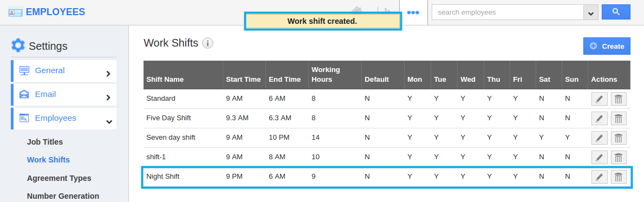644x202 pixels.
Task: Click the General monitor icon
Action: click(24, 70)
